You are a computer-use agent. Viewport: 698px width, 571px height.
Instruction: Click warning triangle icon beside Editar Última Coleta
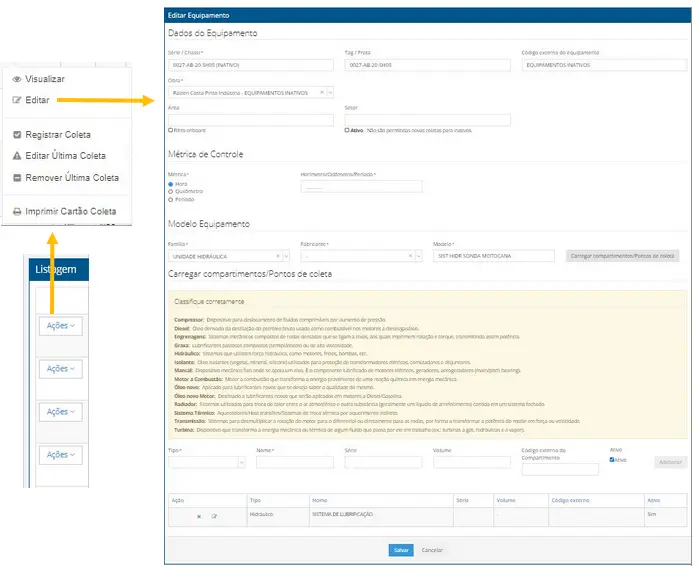(x=17, y=156)
